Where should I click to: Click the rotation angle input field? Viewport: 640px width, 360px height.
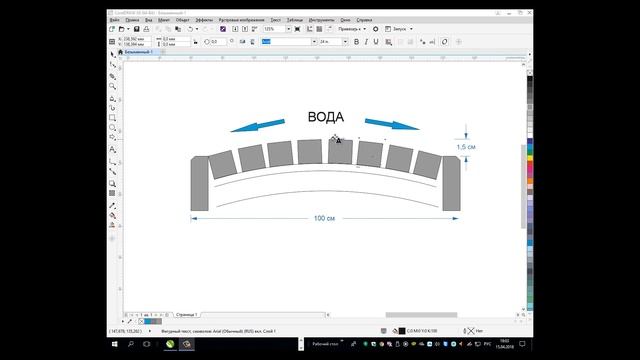pyautogui.click(x=218, y=42)
